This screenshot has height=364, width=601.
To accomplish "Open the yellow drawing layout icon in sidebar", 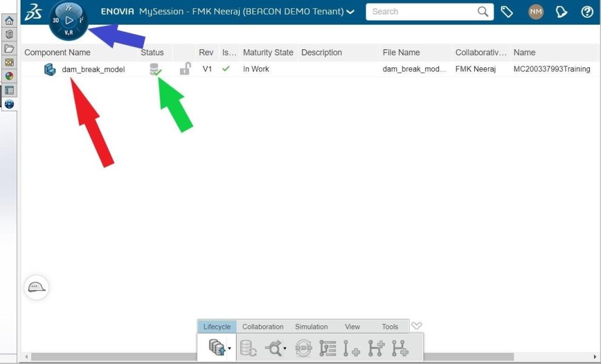I will 9,62.
